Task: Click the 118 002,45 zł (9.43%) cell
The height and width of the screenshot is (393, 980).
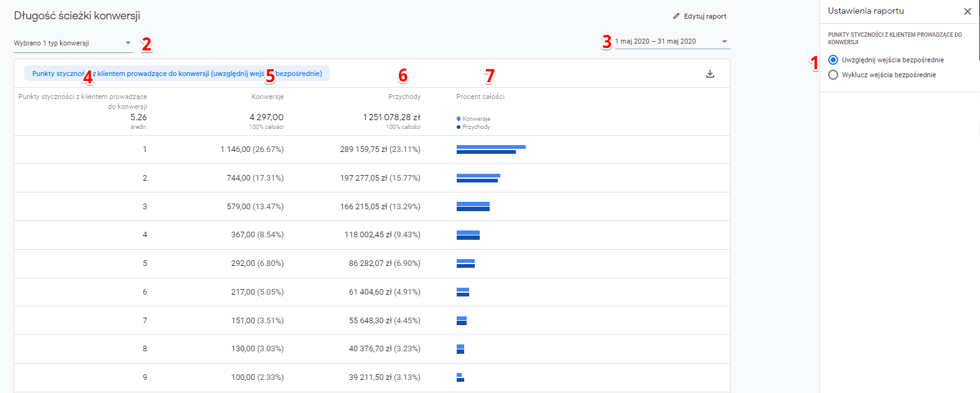Action: [x=383, y=235]
